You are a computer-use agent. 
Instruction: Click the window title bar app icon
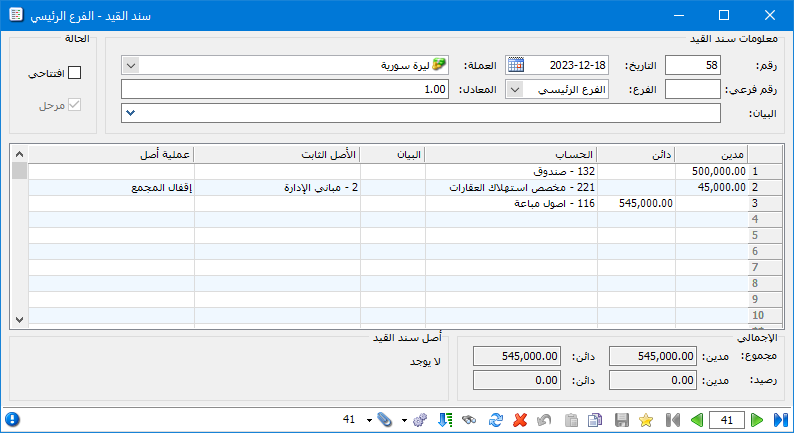[16, 15]
